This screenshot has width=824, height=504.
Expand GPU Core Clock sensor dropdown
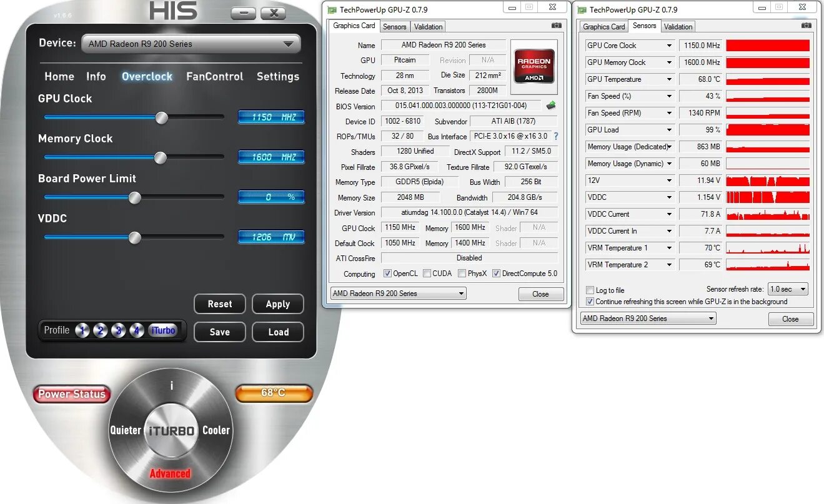point(669,46)
